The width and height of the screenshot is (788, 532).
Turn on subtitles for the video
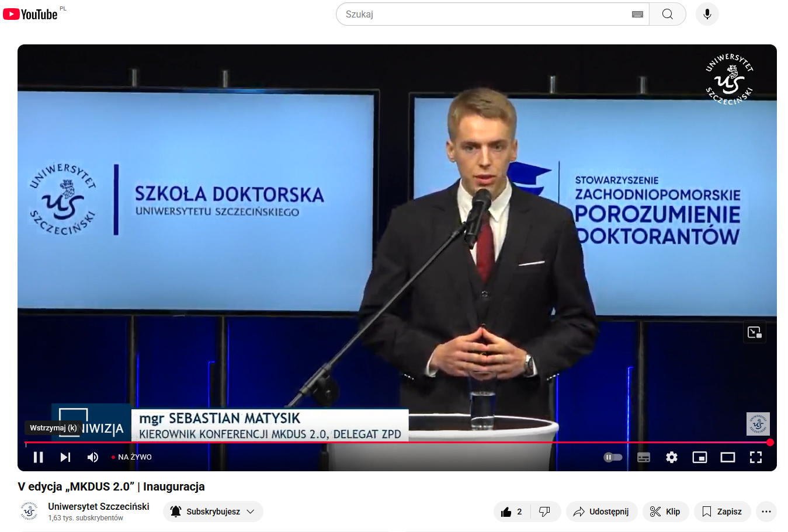pyautogui.click(x=644, y=457)
